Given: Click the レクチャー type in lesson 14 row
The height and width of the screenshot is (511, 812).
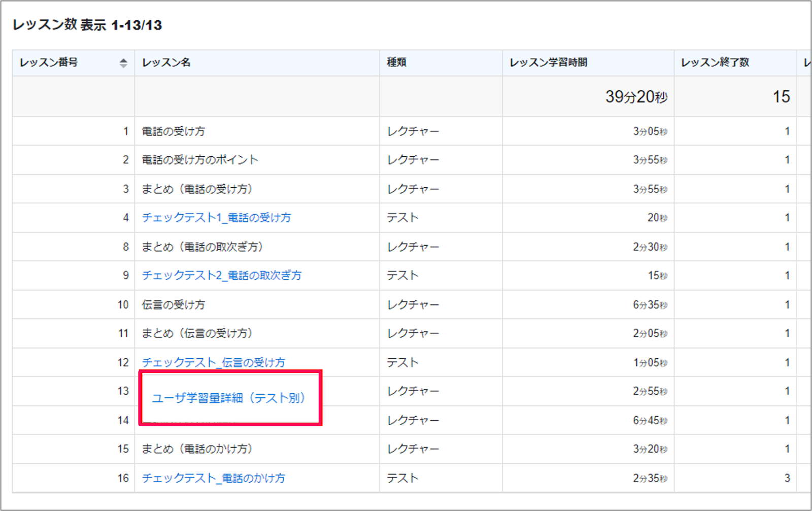Looking at the screenshot, I should pyautogui.click(x=413, y=421).
